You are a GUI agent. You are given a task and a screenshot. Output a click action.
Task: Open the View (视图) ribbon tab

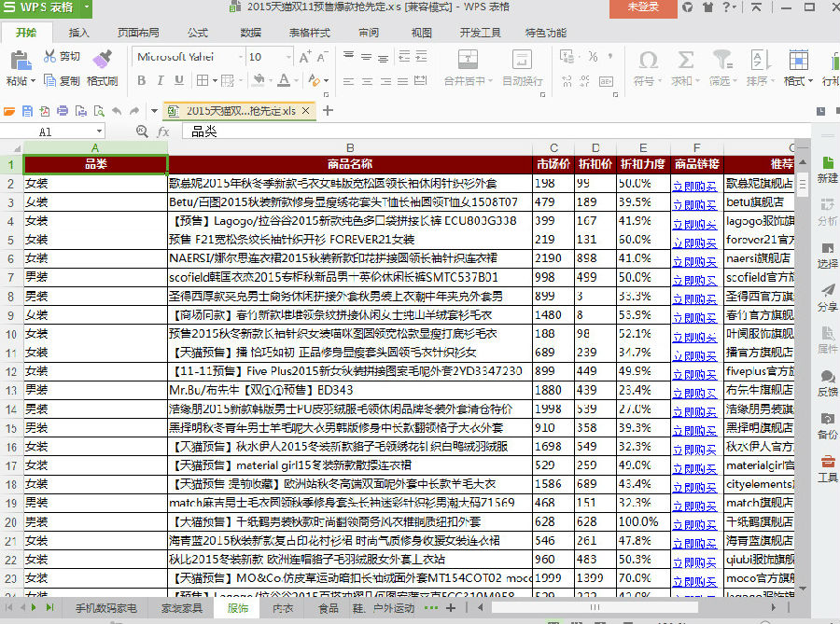pyautogui.click(x=421, y=33)
